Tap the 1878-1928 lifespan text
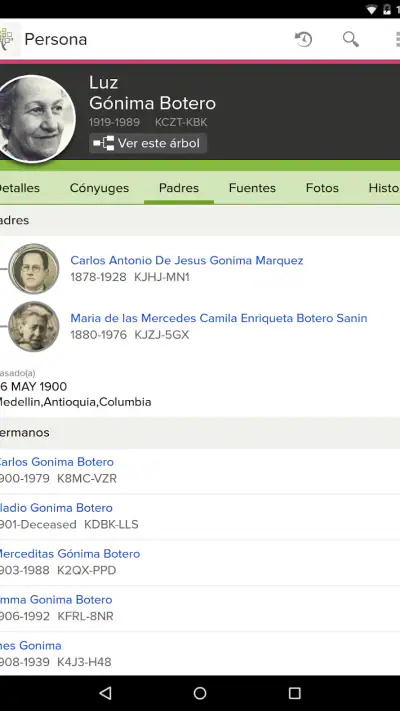400x711 pixels. pyautogui.click(x=98, y=277)
